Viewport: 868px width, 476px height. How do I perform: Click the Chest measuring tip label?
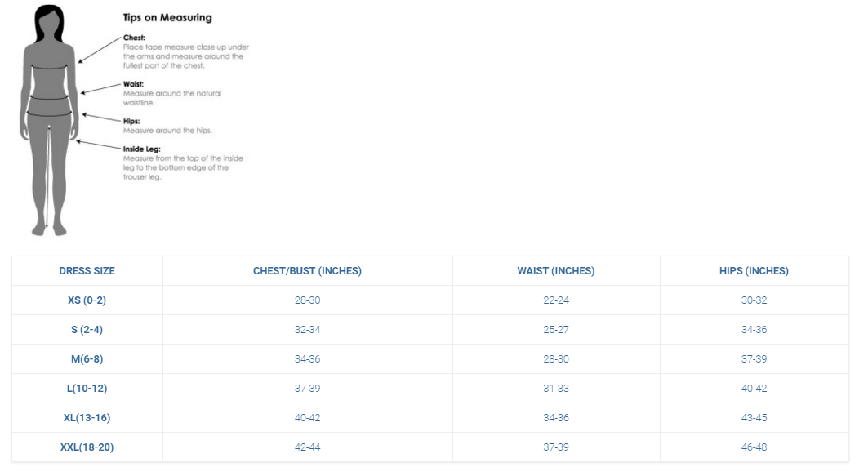click(x=134, y=38)
